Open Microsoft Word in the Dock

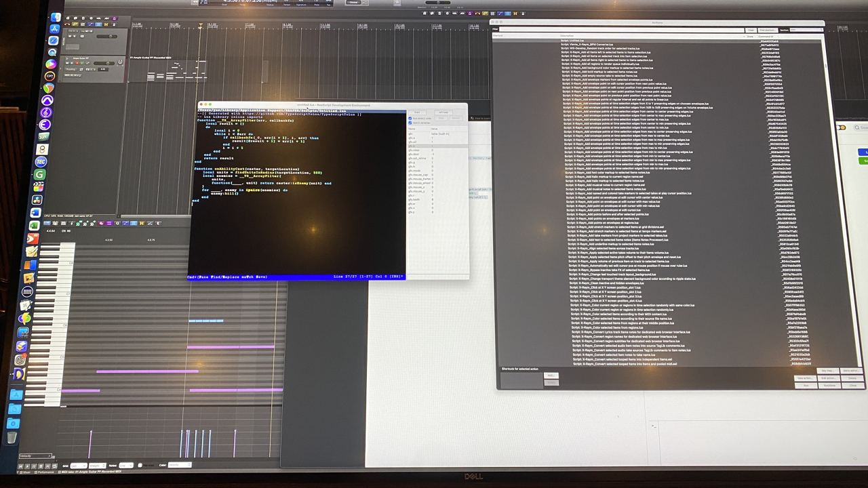[35, 212]
